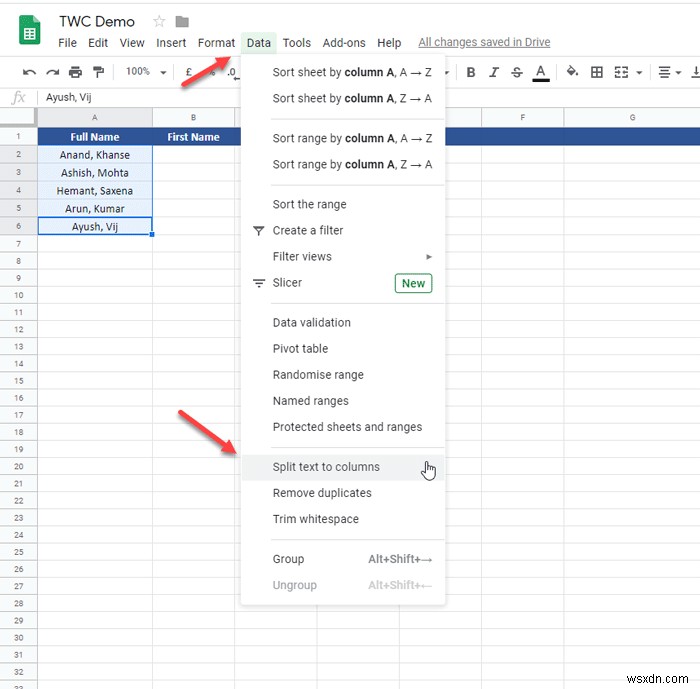This screenshot has width=700, height=689.
Task: Click the select-all corner box
Action: [18, 117]
